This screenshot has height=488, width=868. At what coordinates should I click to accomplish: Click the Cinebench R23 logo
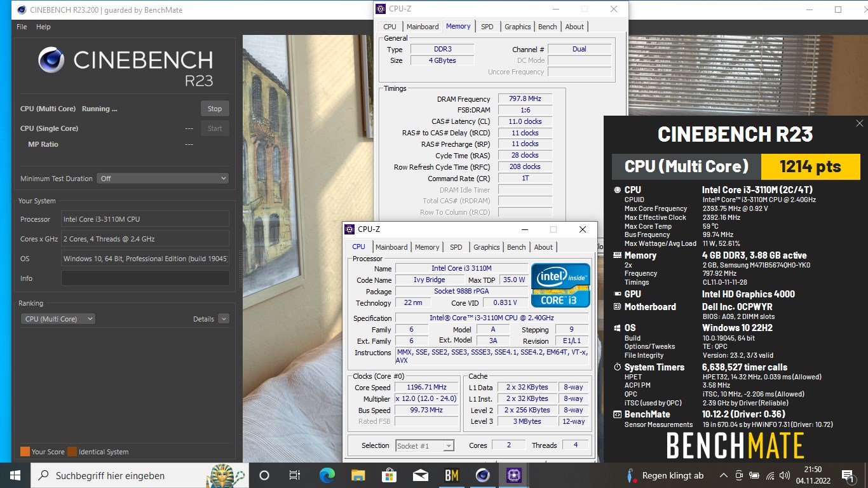tap(126, 66)
